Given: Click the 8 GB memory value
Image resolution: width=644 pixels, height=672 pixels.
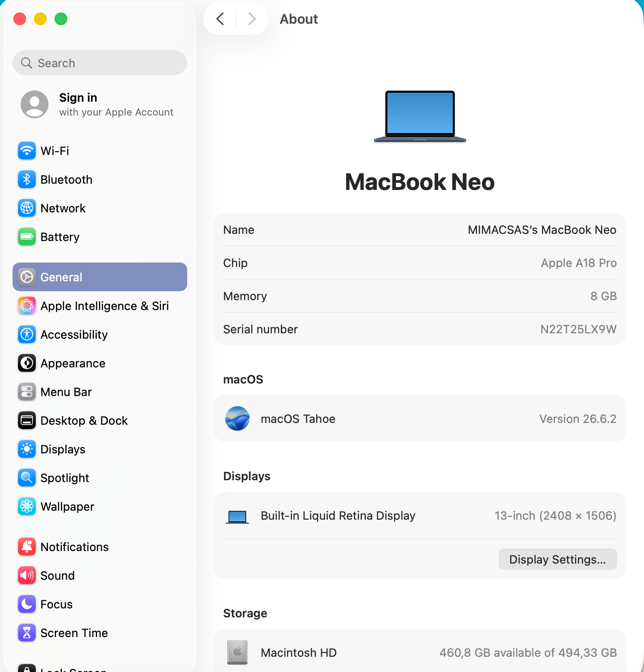Looking at the screenshot, I should [x=604, y=296].
